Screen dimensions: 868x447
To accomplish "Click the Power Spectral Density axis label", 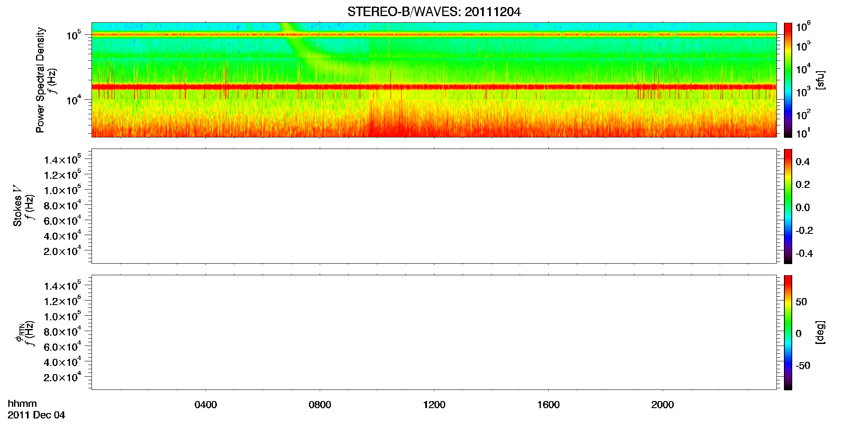I will click(40, 80).
